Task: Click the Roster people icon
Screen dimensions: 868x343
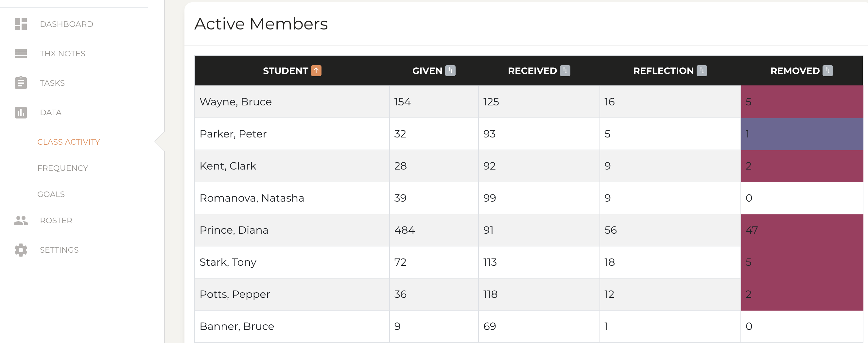Action: point(21,221)
